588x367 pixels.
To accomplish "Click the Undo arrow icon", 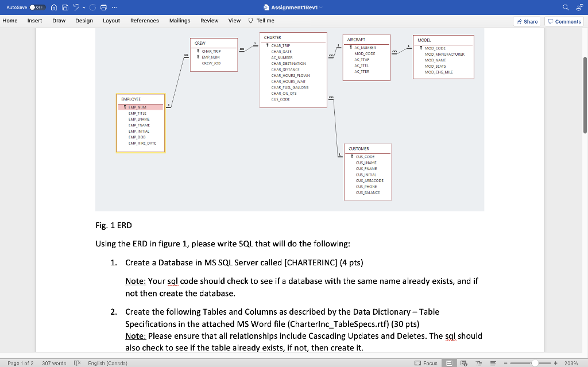I will 76,7.
